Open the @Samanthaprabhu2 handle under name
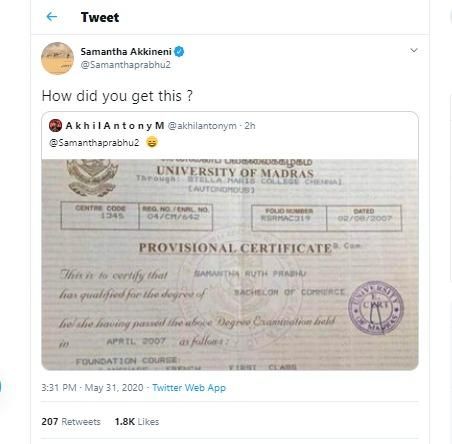The image size is (452, 444). pyautogui.click(x=125, y=65)
